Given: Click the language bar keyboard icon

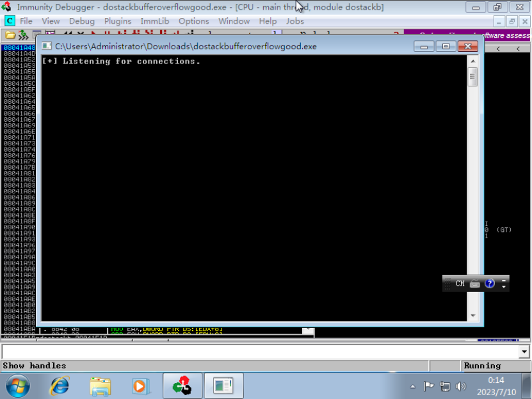Looking at the screenshot, I should tap(474, 284).
